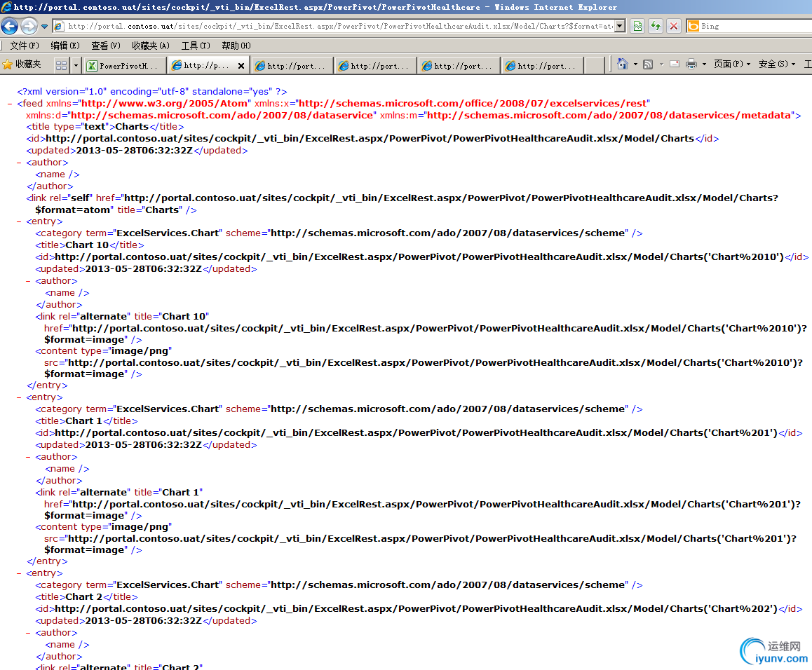Collapse the author node inside Chart 1 entry
Image resolution: width=812 pixels, height=670 pixels.
click(x=29, y=457)
